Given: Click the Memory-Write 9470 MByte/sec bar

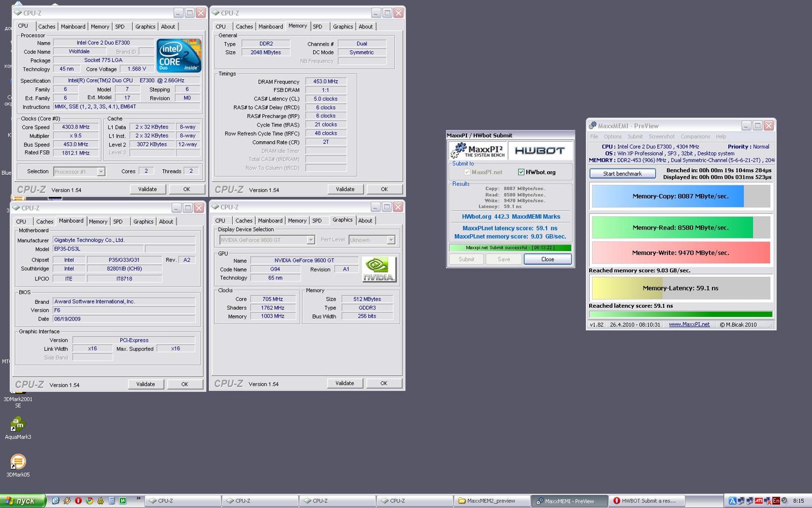Looking at the screenshot, I should (681, 252).
